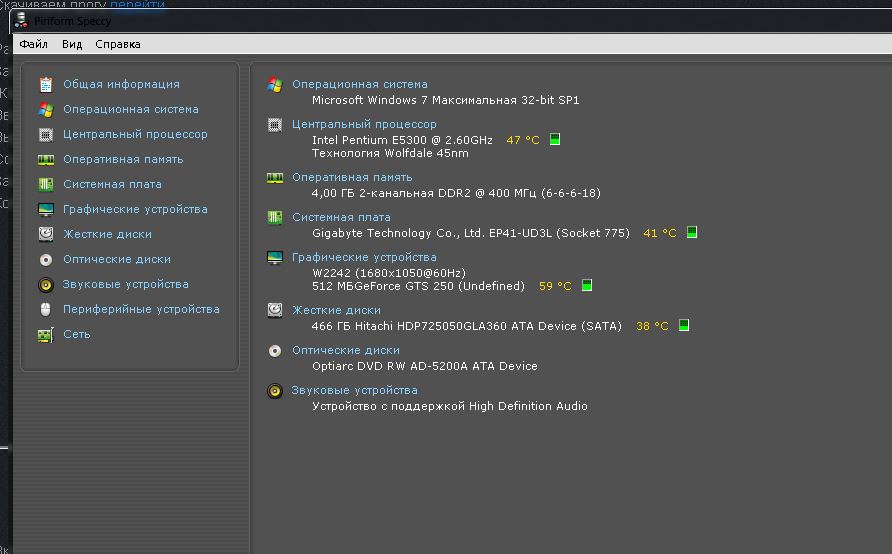Image resolution: width=892 pixels, height=554 pixels.
Task: Click the Жесткие диски heading in summary
Action: [336, 310]
